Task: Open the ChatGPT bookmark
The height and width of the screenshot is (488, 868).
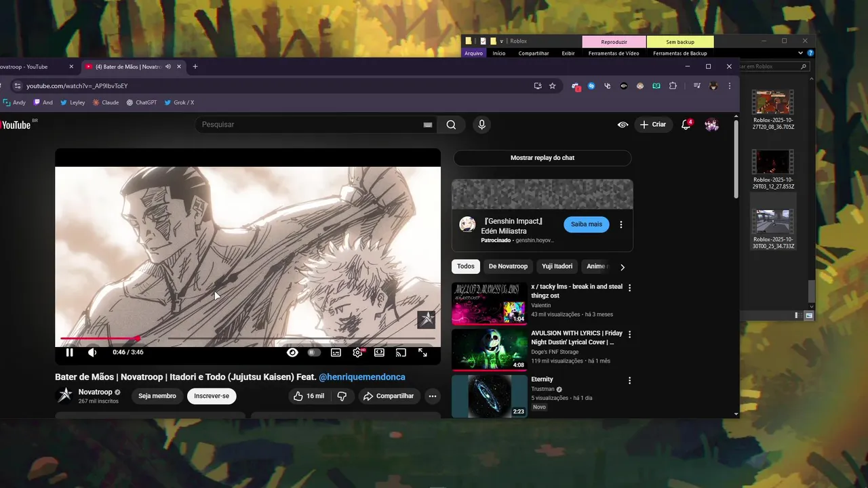Action: [142, 102]
